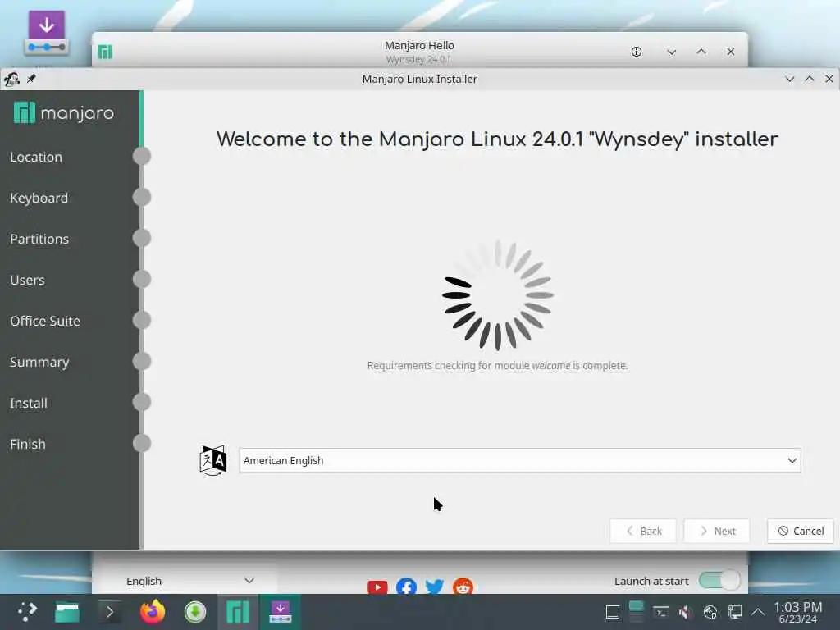Toggle the Launch at start switch
The height and width of the screenshot is (630, 840).
719,580
